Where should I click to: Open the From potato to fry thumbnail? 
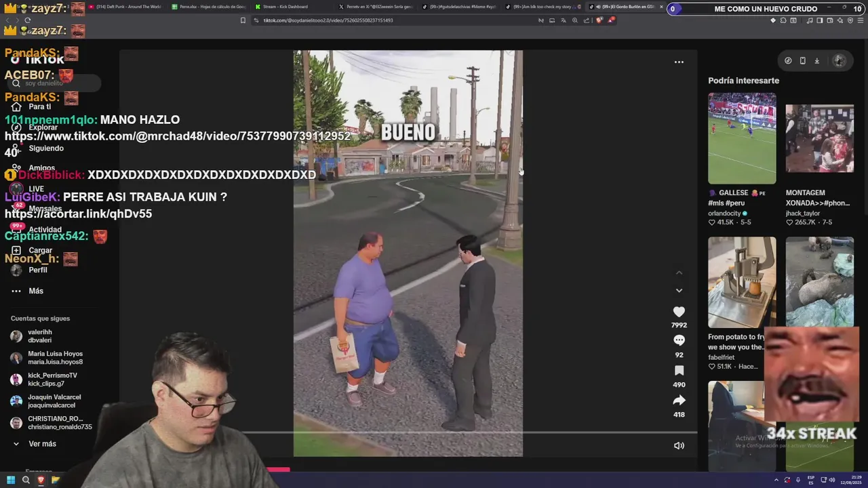pos(742,282)
